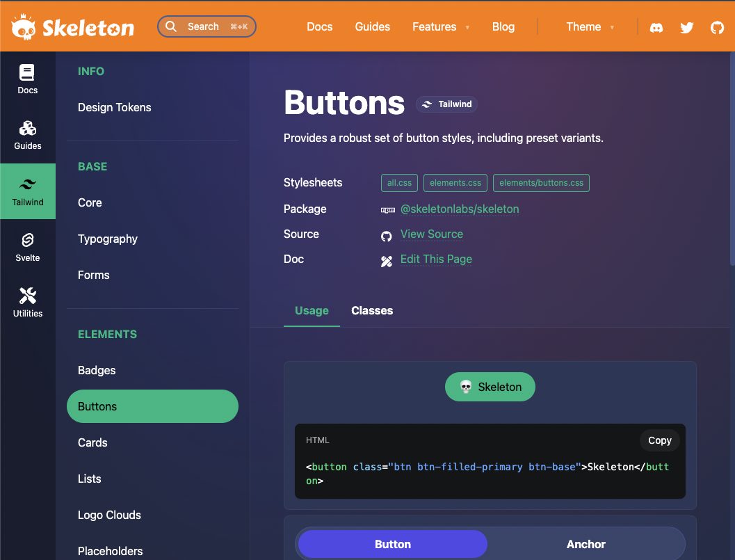Open the Discord link icon
The image size is (735, 560).
click(656, 28)
